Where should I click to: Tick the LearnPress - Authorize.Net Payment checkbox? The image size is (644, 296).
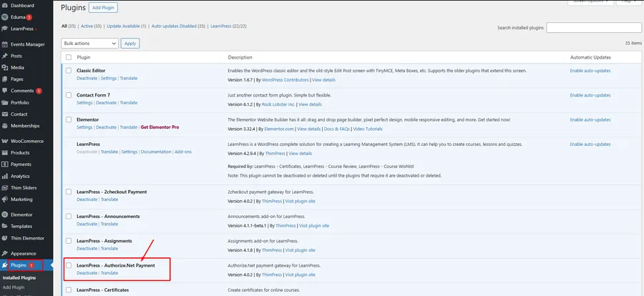69,265
